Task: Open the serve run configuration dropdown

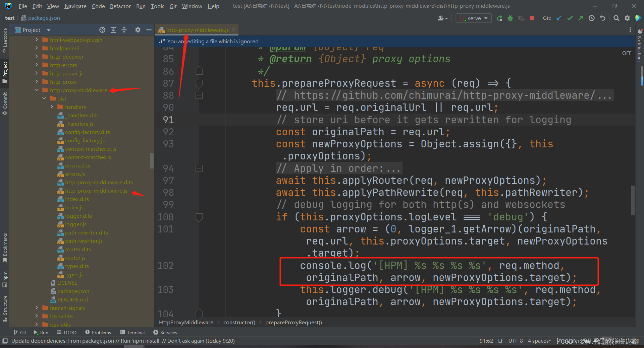Action: pos(474,18)
